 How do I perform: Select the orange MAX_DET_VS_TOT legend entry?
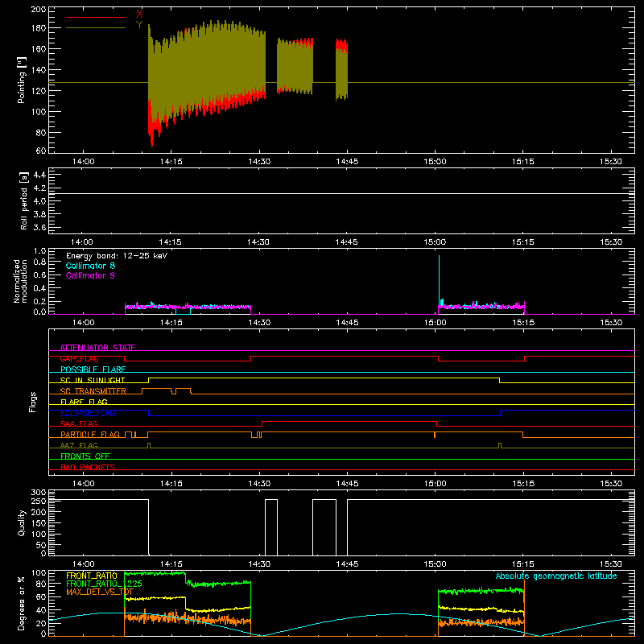pyautogui.click(x=100, y=592)
